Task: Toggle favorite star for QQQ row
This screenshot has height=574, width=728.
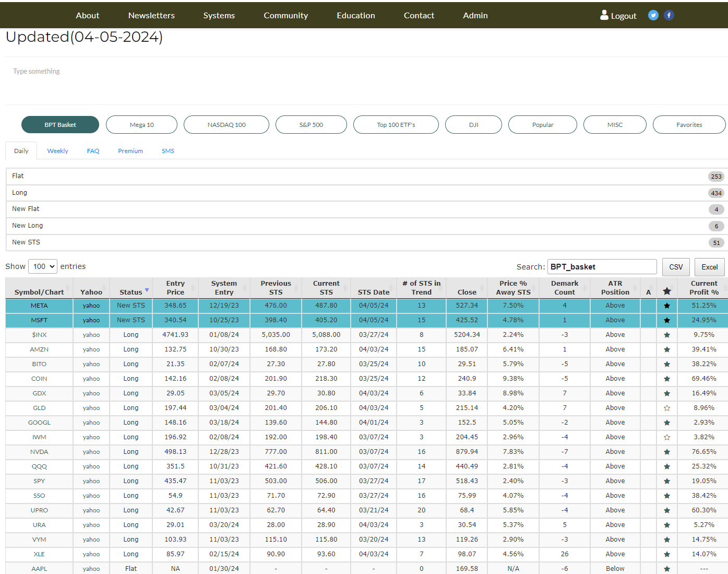Action: click(666, 466)
